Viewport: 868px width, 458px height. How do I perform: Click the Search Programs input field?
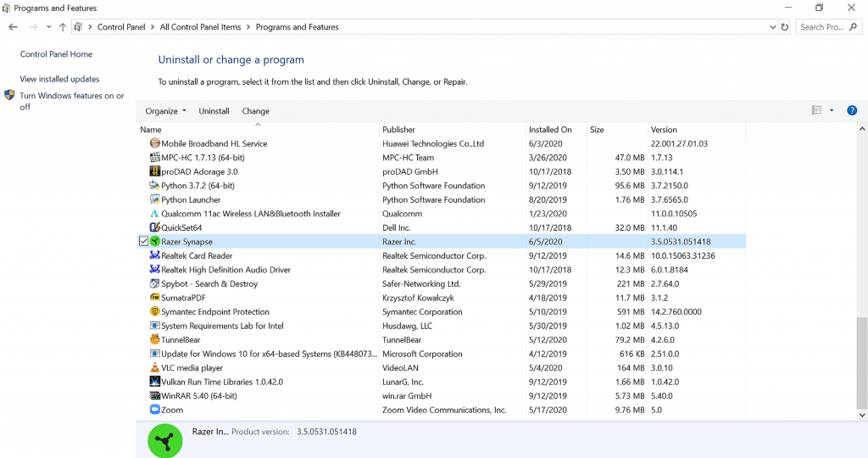coord(827,26)
